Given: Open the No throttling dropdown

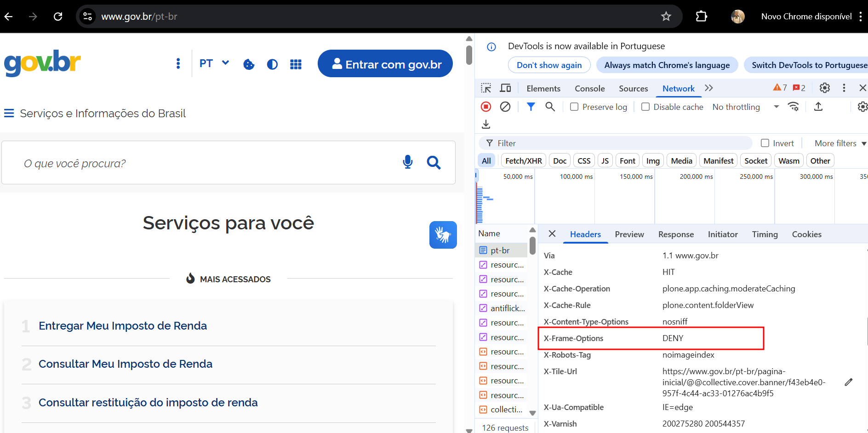Looking at the screenshot, I should click(746, 107).
